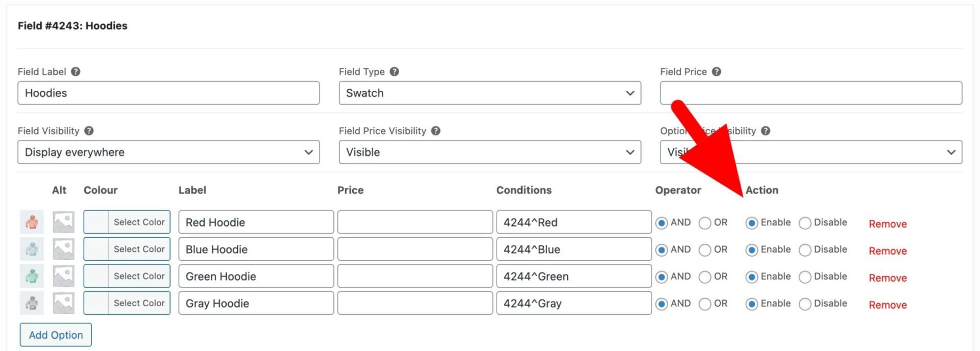Choose Disable action for Green Hoodie

[x=805, y=277]
